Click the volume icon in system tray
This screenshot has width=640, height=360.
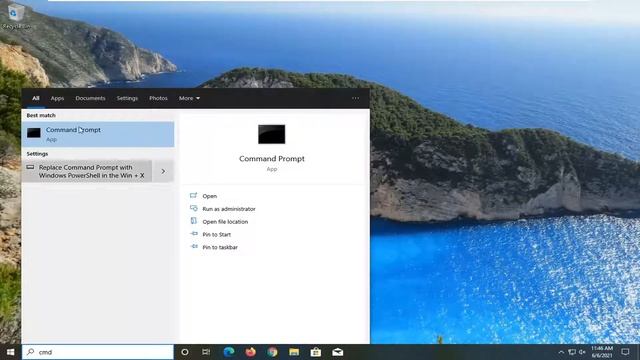click(x=582, y=352)
